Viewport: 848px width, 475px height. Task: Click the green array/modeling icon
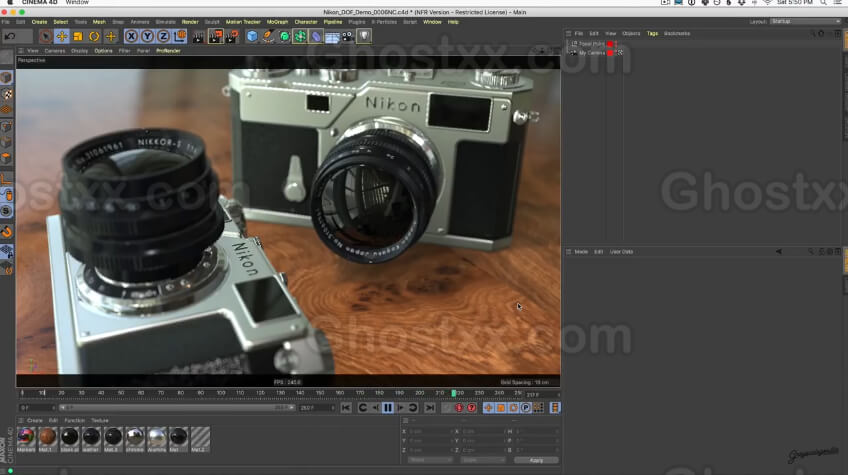click(x=300, y=36)
